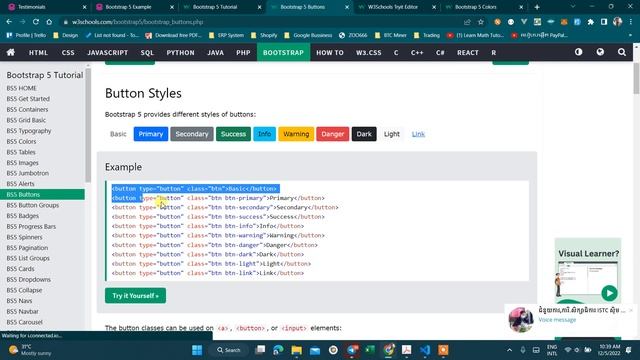This screenshot has width=640, height=360.
Task: Click the Windows Start button
Action: point(197,350)
